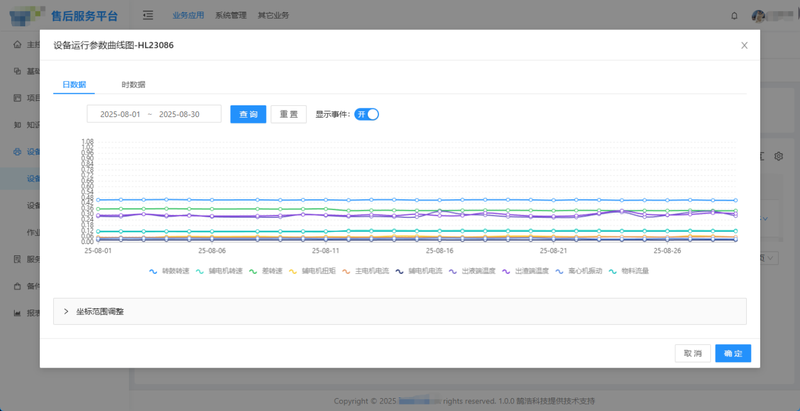
Task: Click the 重置 button
Action: pyautogui.click(x=288, y=114)
